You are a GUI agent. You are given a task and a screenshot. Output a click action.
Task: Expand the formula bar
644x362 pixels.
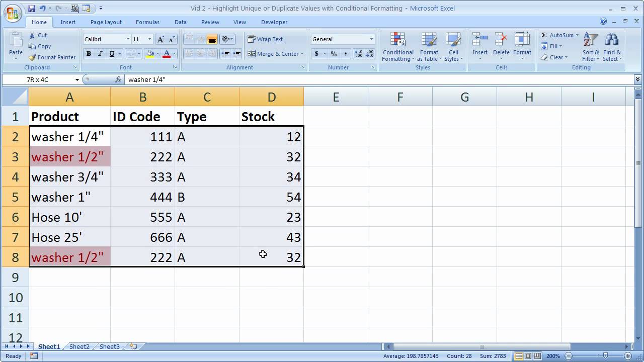[638, 79]
